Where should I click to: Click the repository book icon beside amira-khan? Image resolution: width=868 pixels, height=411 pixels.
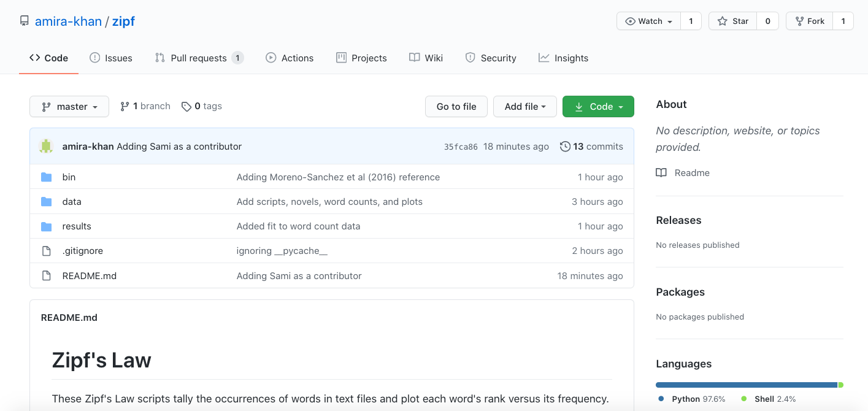tap(25, 21)
